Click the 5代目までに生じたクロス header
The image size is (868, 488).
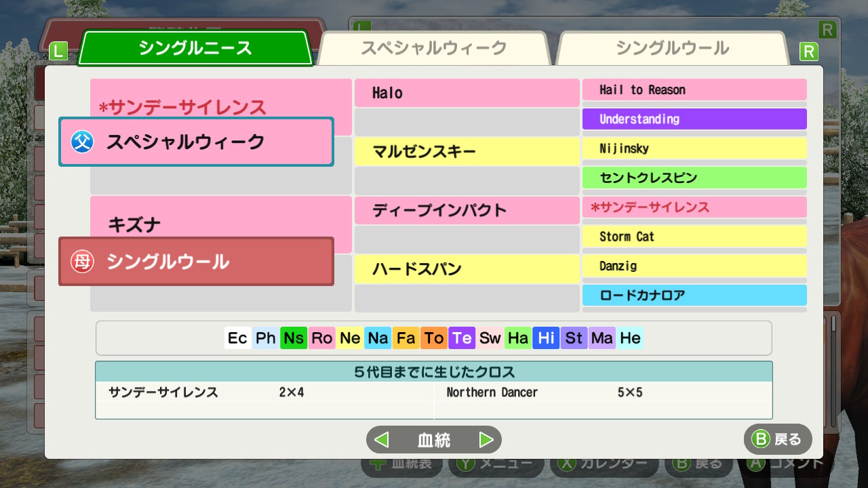434,371
